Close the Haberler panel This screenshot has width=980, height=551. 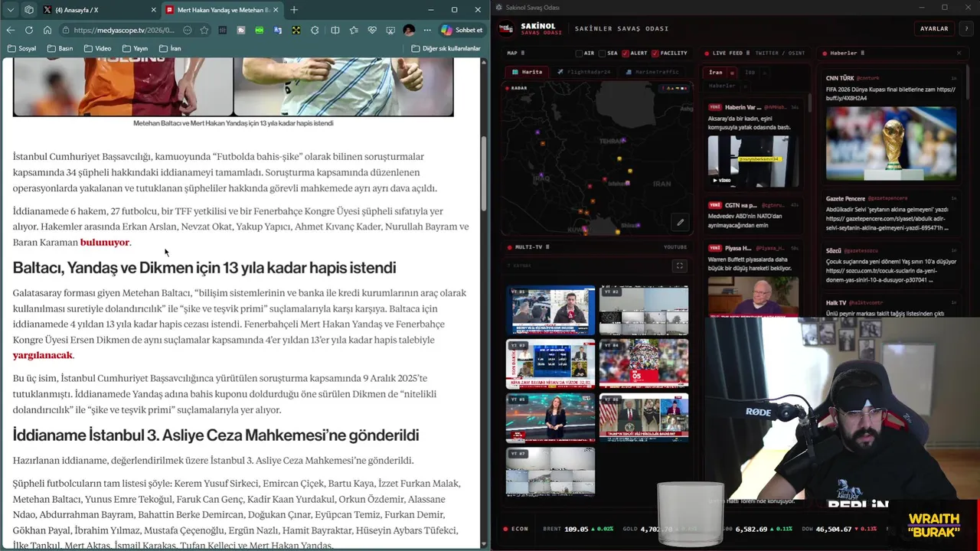point(959,53)
